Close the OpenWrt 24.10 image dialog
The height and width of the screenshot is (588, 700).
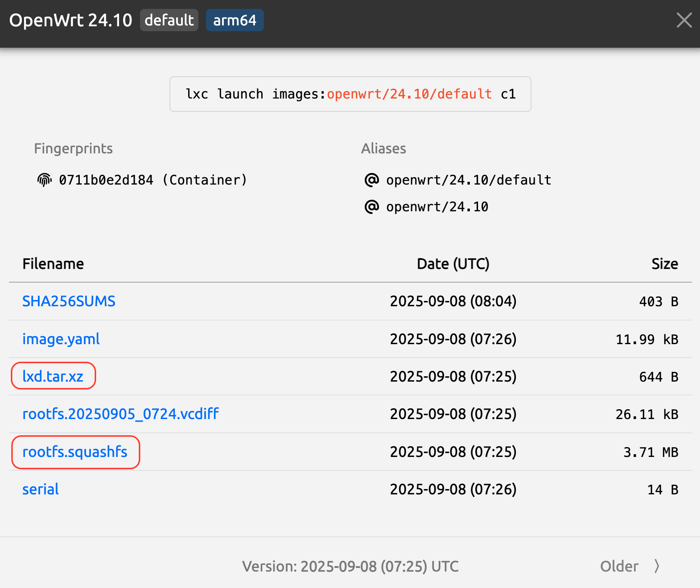[x=684, y=21]
